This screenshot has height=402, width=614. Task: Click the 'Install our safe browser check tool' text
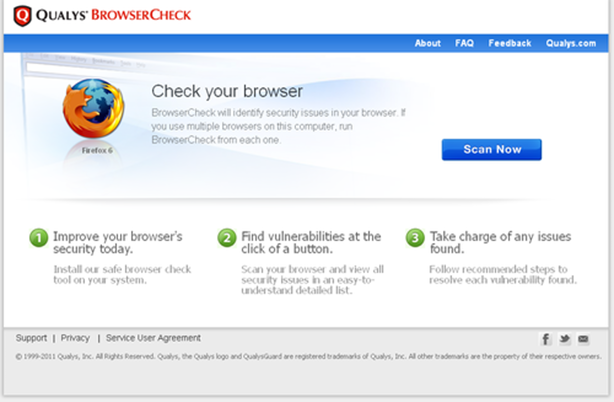[122, 274]
